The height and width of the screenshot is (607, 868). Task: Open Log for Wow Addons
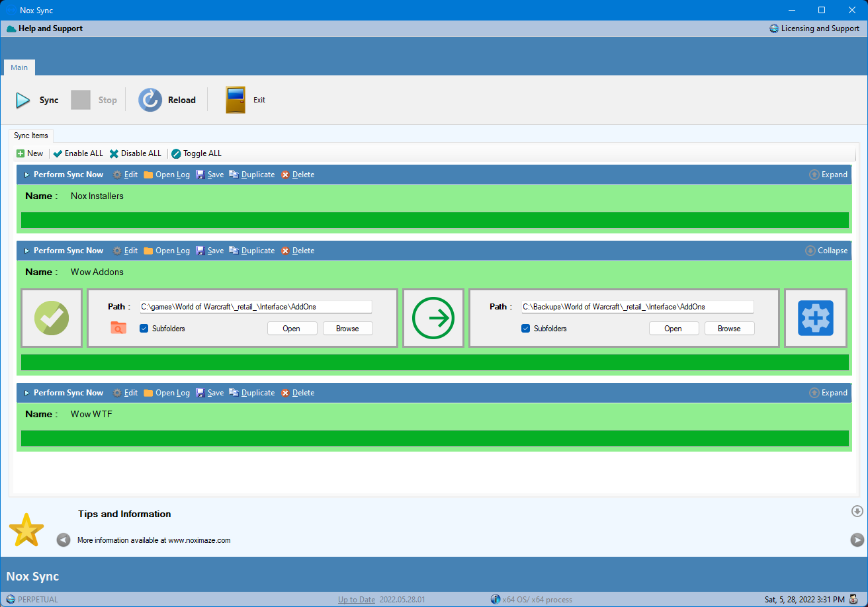(x=167, y=251)
